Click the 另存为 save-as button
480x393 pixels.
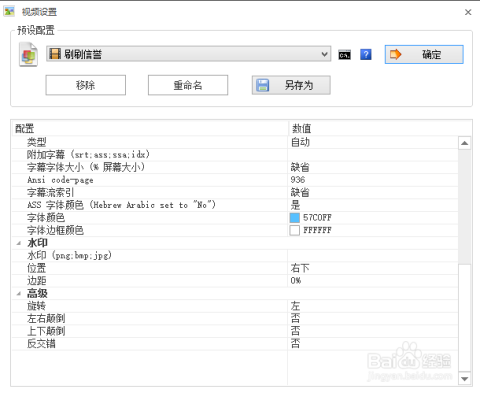tap(291, 85)
